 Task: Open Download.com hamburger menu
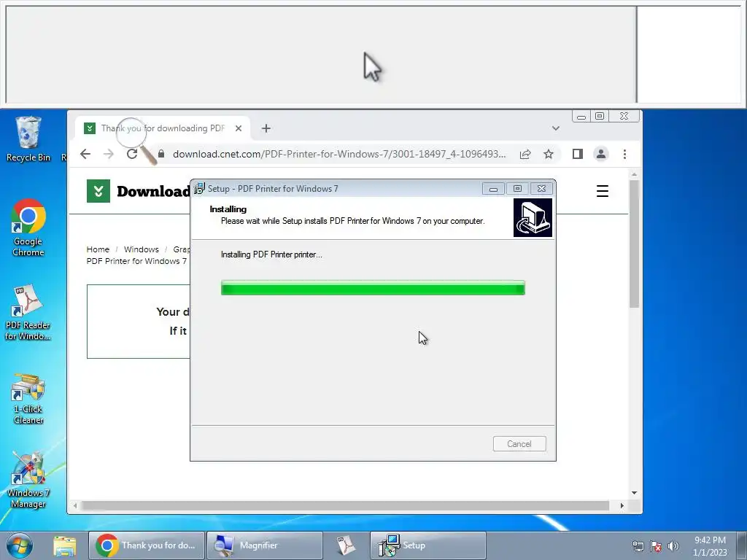coord(602,191)
